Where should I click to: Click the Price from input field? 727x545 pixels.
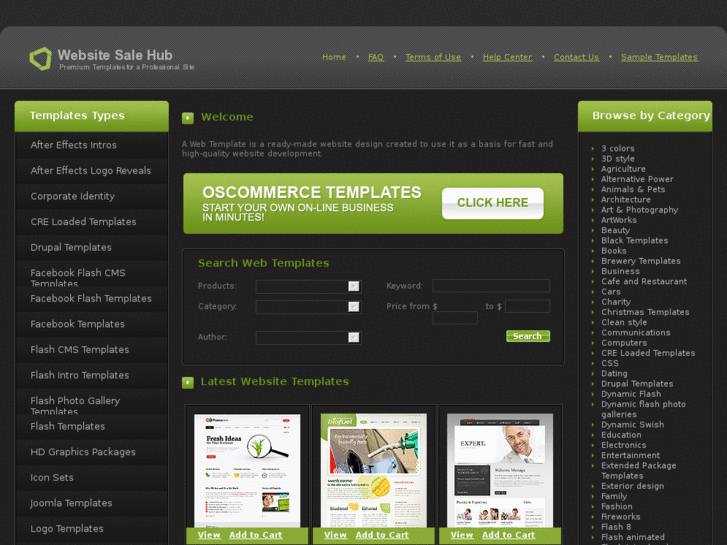(x=455, y=318)
